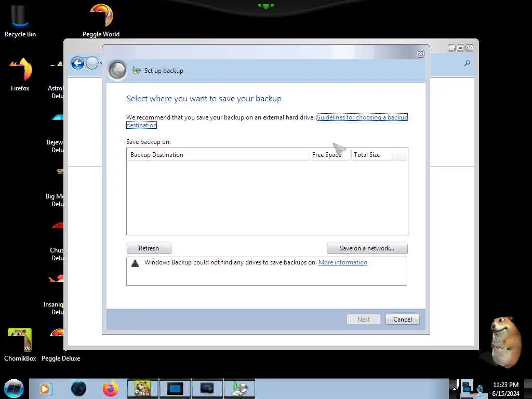The width and height of the screenshot is (532, 399).
Task: Click the wizard back circle button
Action: 117,70
